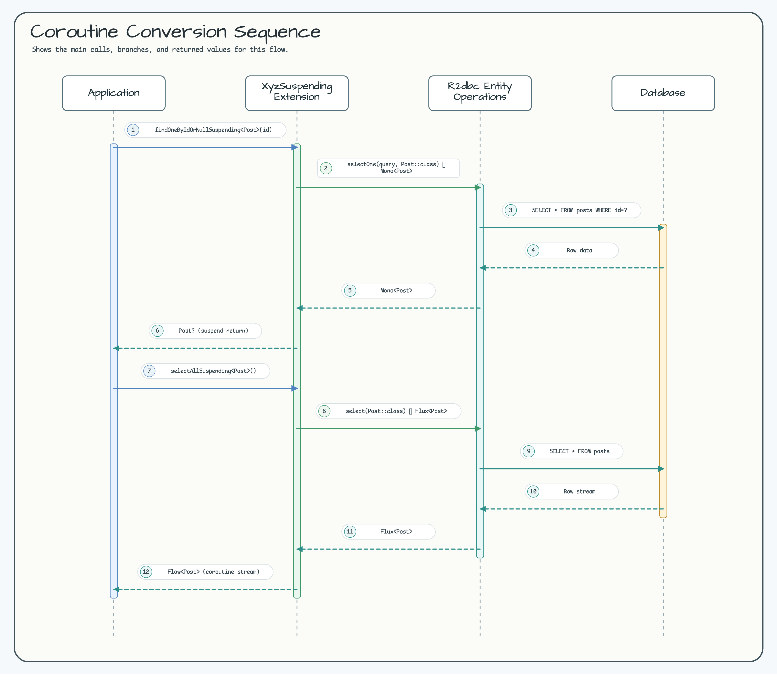Click the 'Coroutine Conversion Sequence' title

175,32
